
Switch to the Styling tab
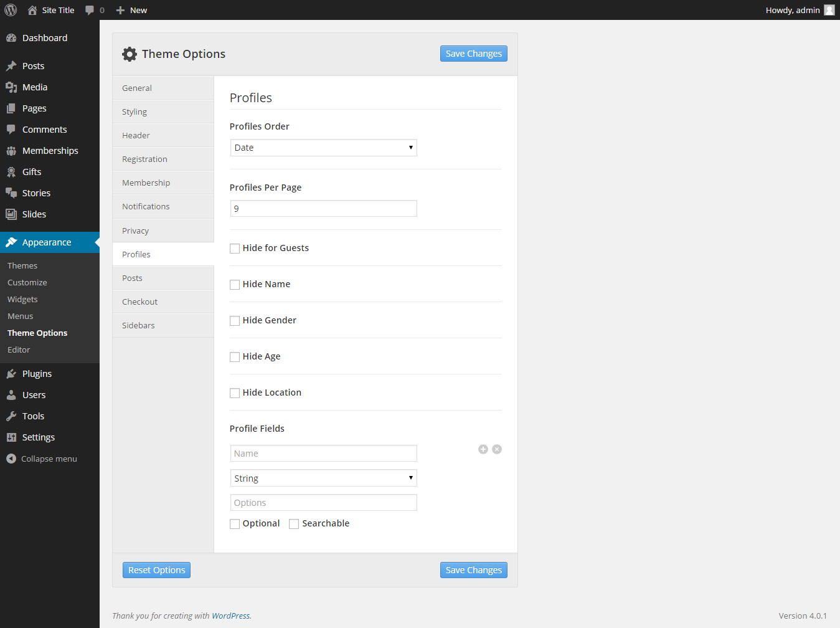pos(163,112)
